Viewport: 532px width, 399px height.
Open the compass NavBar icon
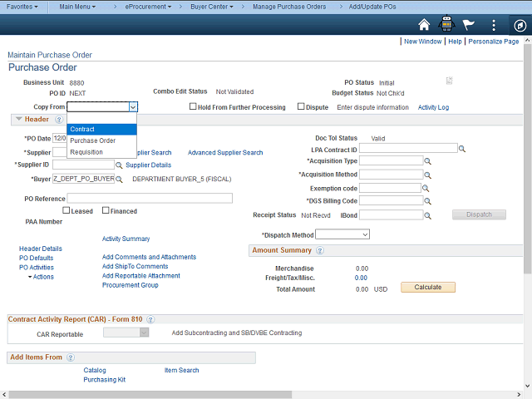[x=518, y=25]
